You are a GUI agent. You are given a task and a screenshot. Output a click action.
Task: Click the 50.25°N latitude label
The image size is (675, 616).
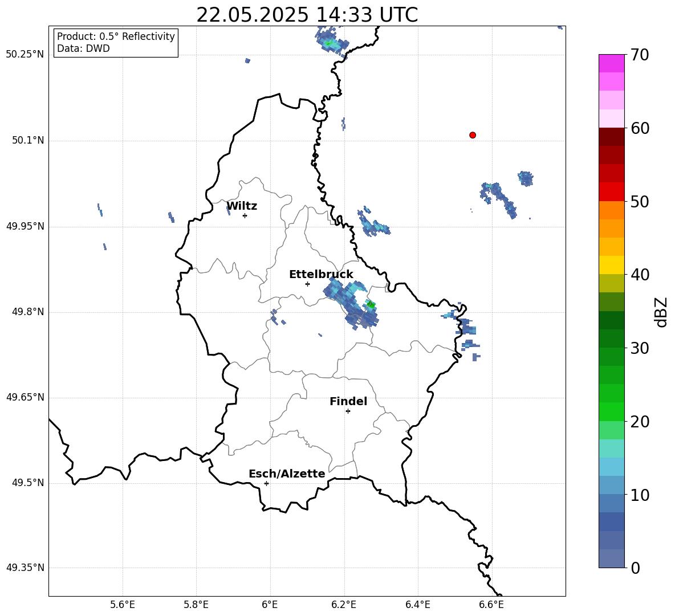25,55
